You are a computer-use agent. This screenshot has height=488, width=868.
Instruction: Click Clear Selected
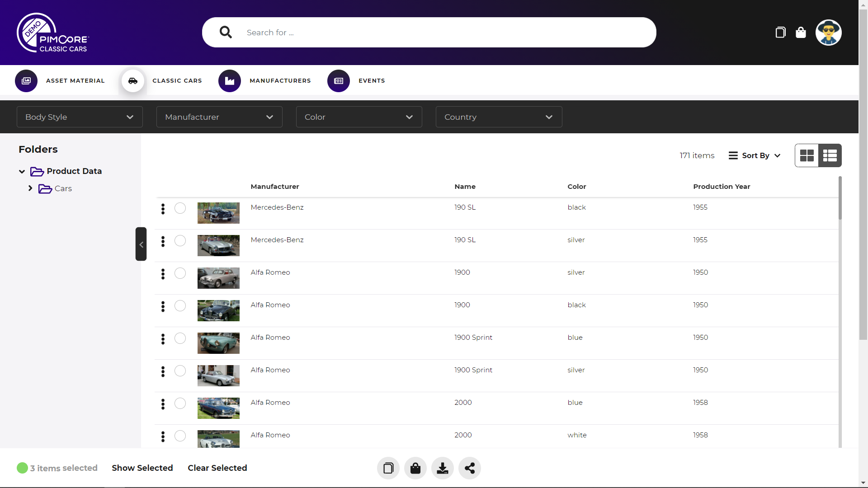tap(217, 468)
